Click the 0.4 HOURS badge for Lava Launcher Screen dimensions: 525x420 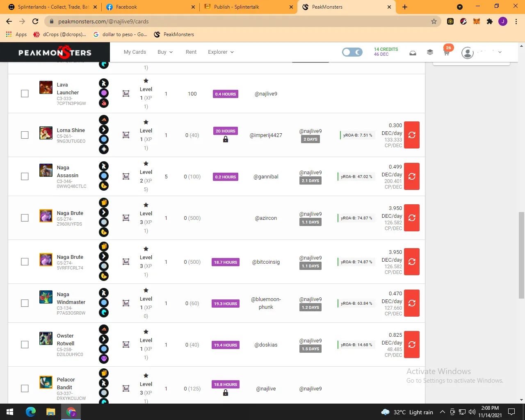coord(226,94)
